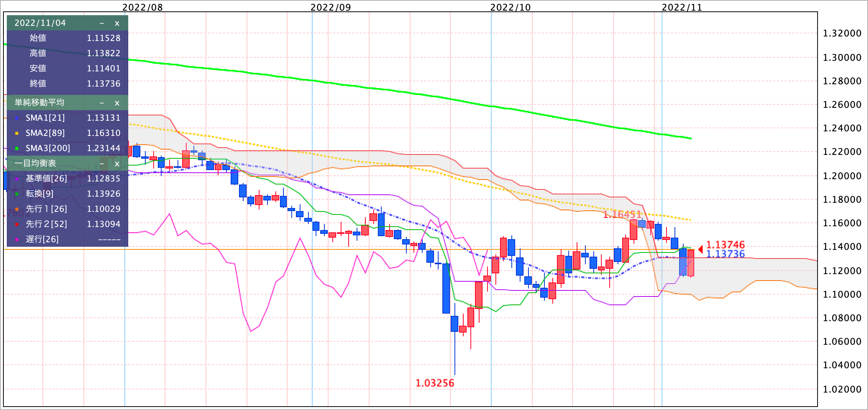Viewport: 868px width, 410px height.
Task: Close the 単純移動平均 panel
Action: [x=117, y=103]
